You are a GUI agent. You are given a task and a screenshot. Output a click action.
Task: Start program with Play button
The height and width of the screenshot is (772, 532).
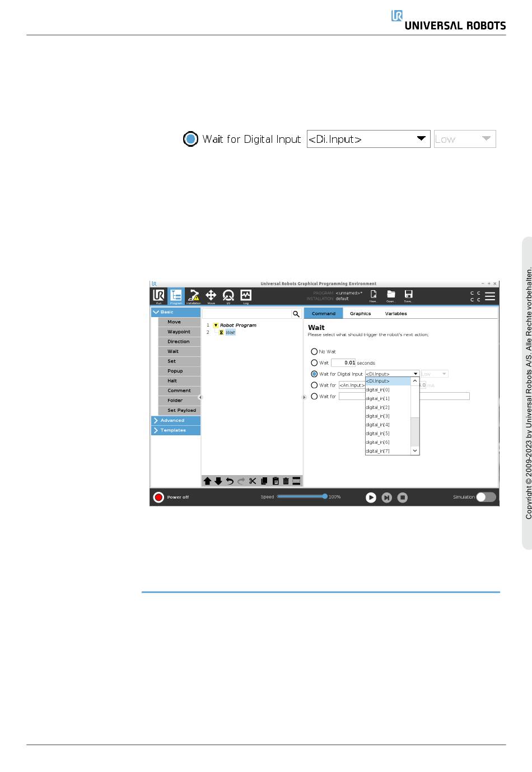click(371, 497)
